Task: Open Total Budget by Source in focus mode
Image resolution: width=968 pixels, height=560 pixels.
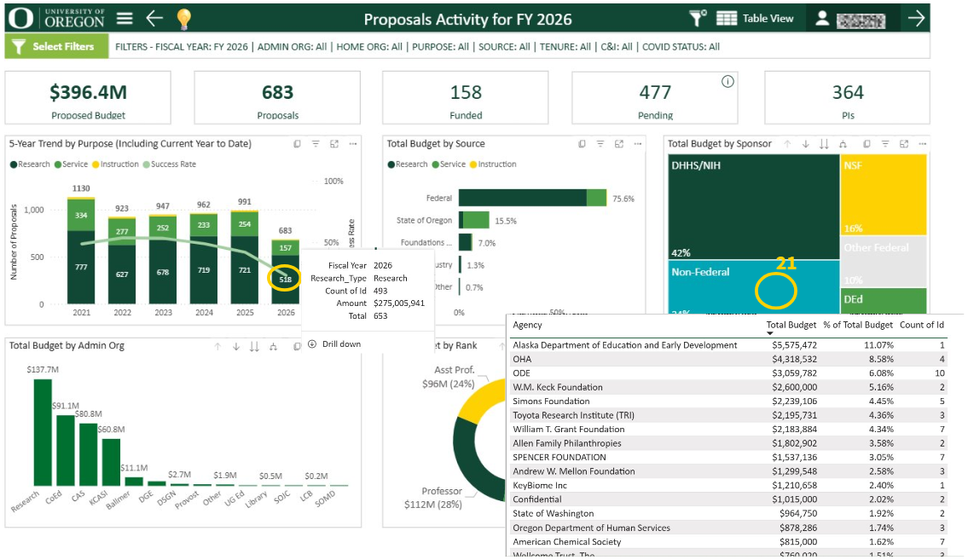Action: (x=619, y=144)
